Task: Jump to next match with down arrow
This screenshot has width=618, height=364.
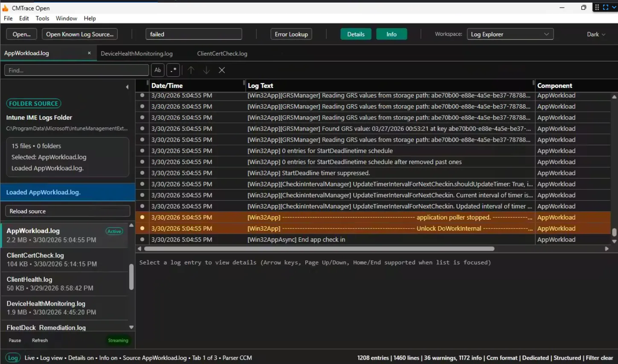Action: tap(206, 70)
